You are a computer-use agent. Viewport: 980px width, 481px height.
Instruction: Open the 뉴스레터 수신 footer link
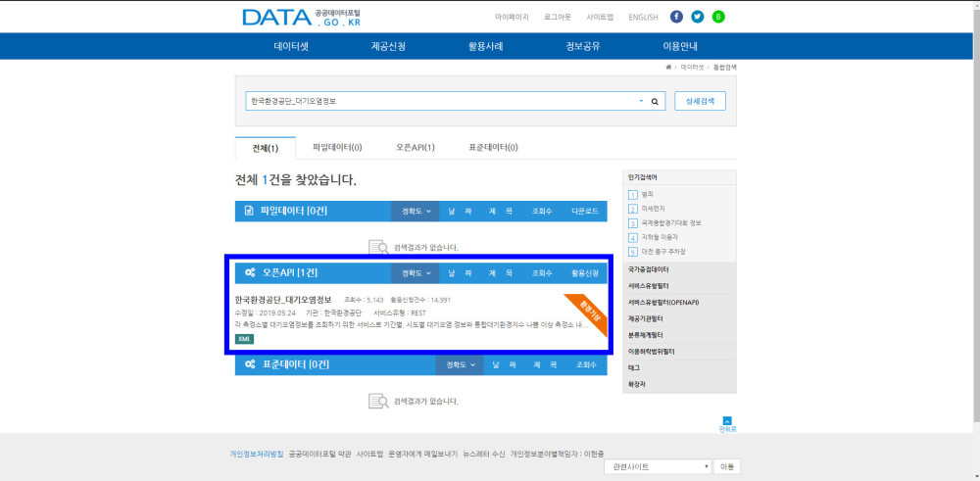[x=484, y=455]
